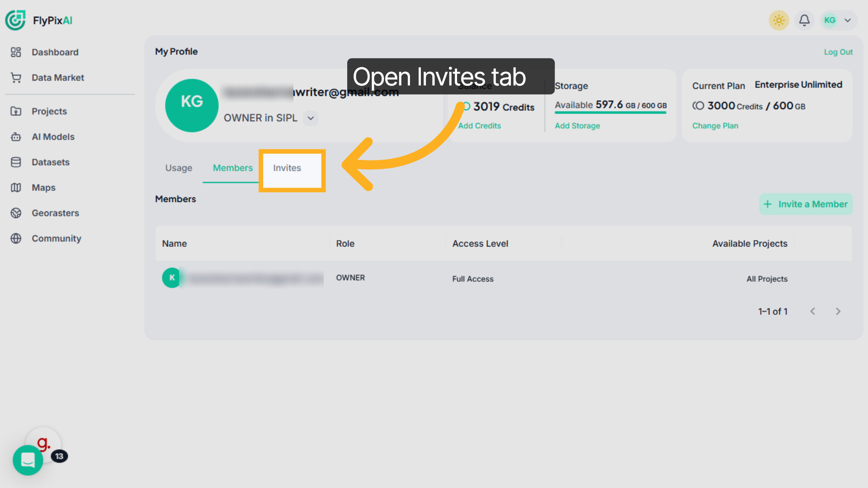Click the Access Level column header

[480, 244]
